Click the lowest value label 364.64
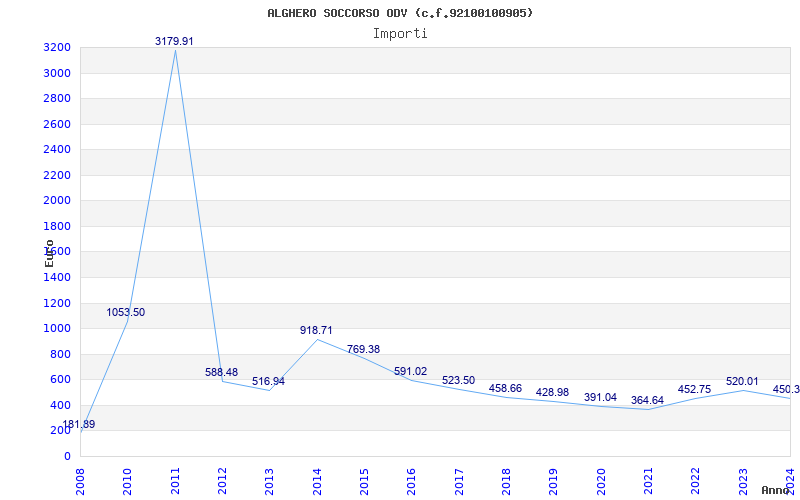The height and width of the screenshot is (500, 800). pos(647,401)
